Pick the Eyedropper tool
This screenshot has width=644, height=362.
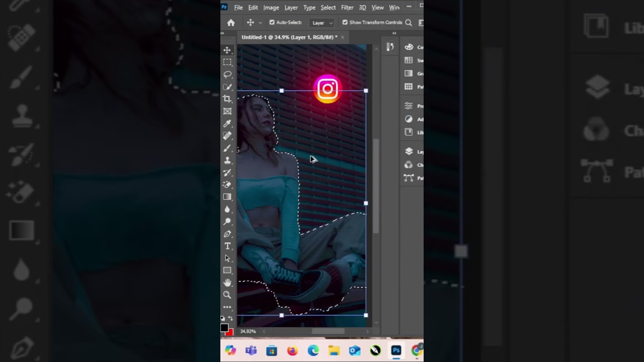227,124
